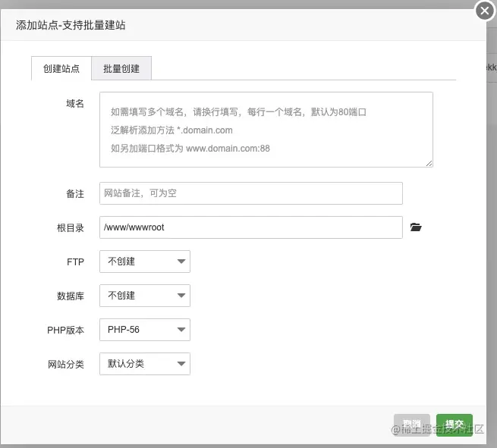Open the FTP dropdown

click(x=145, y=262)
